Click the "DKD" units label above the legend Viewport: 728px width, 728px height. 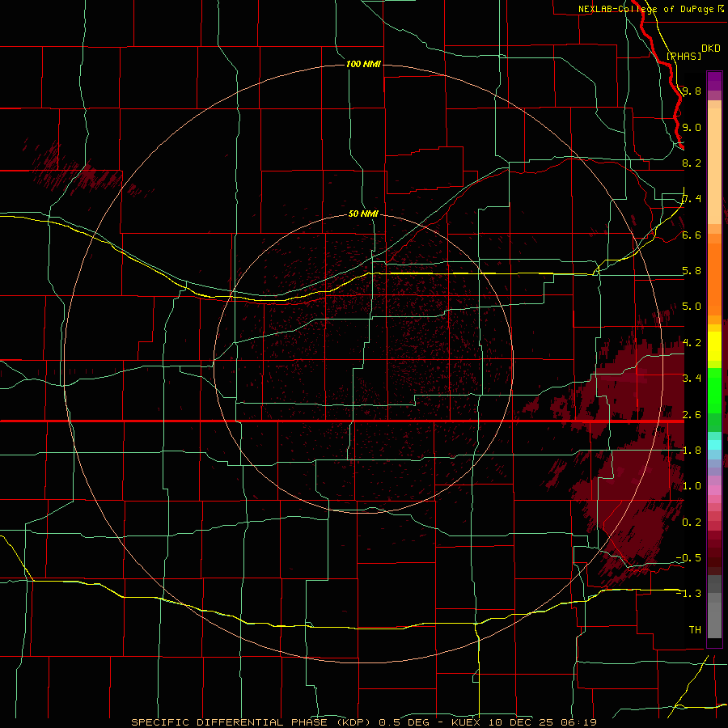pos(711,48)
